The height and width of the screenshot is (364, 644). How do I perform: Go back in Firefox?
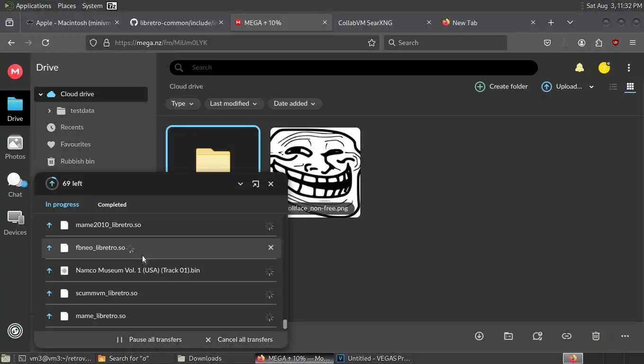[11, 43]
